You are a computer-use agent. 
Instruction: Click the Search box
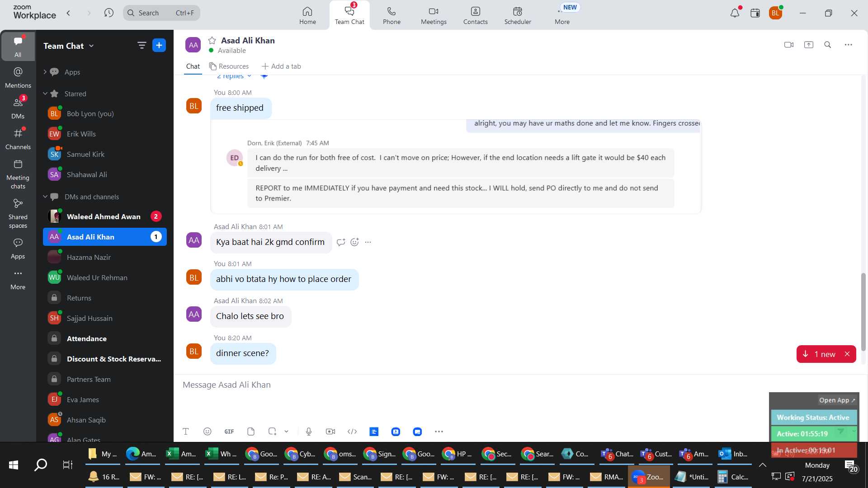[x=161, y=13]
